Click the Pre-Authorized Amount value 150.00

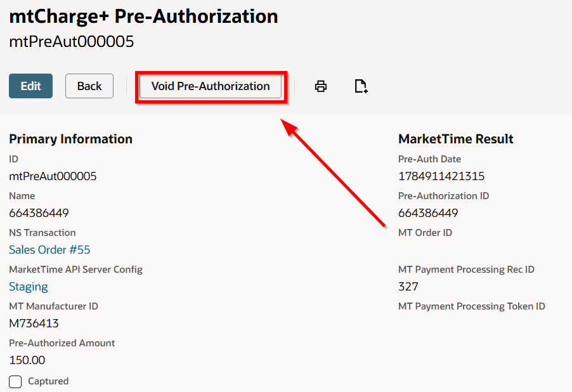coord(27,360)
